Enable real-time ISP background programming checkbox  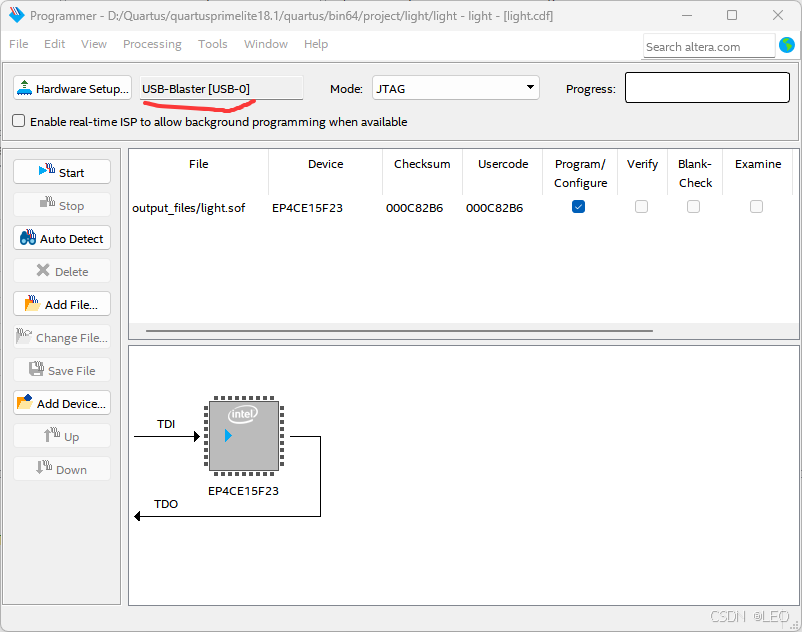[x=18, y=121]
